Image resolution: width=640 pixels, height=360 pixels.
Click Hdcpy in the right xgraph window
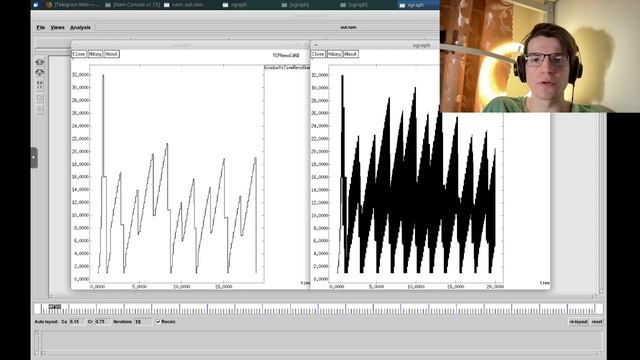click(x=334, y=54)
